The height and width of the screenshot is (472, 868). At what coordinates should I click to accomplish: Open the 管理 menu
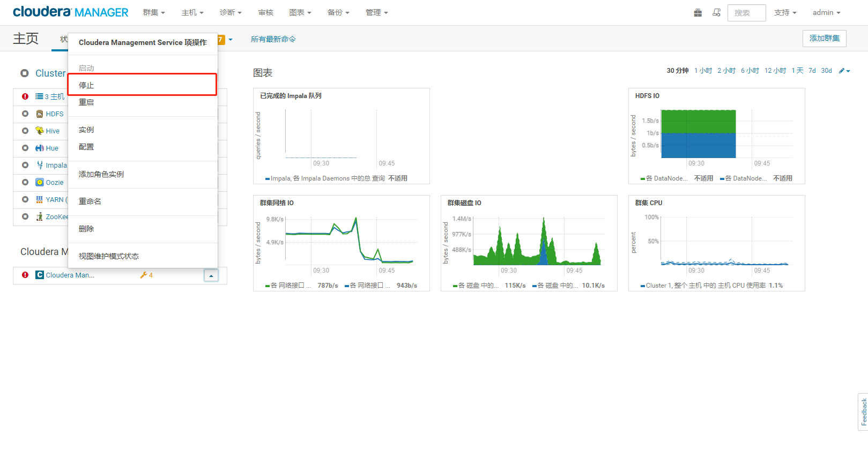(x=377, y=12)
